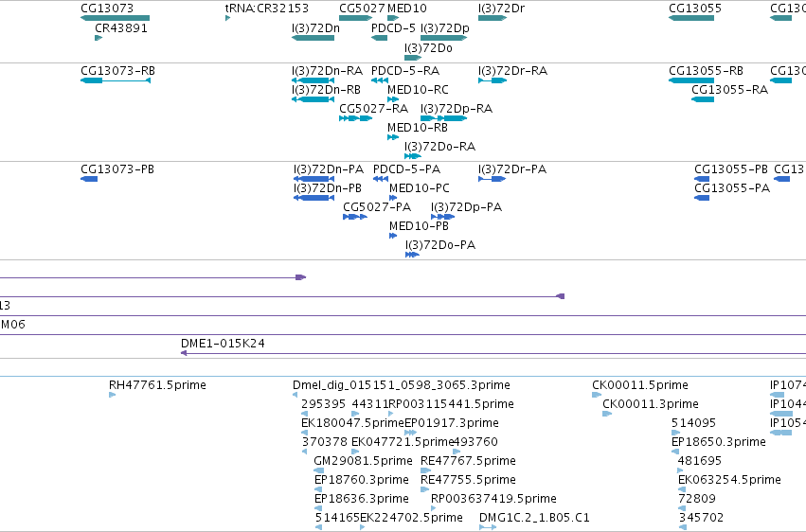This screenshot has width=806, height=532.
Task: Select protein l(3)72Do-PA
Action: 412,255
